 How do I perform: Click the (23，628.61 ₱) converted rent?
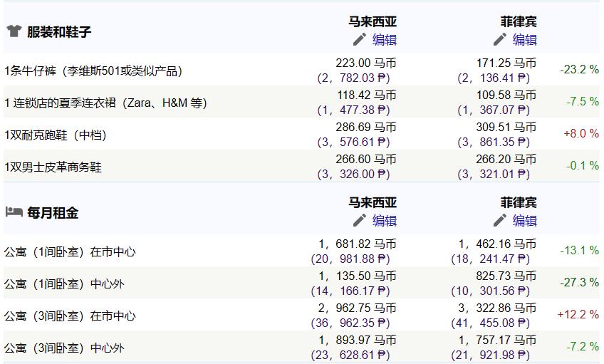(x=350, y=354)
